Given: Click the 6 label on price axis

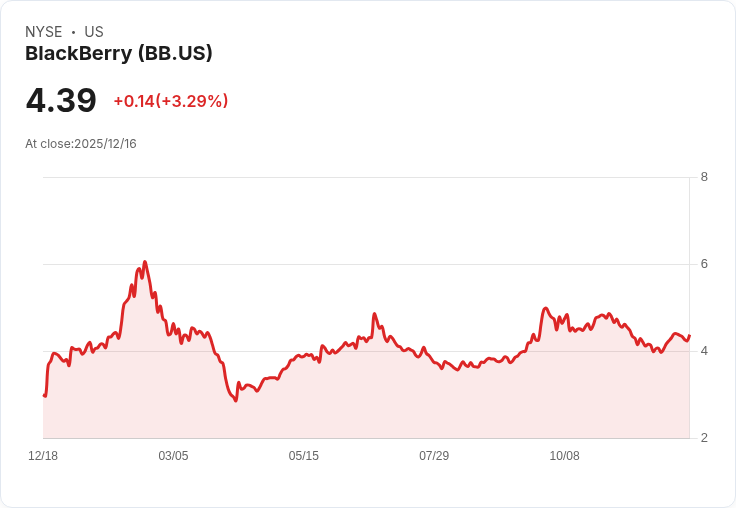Looking at the screenshot, I should pyautogui.click(x=704, y=264).
